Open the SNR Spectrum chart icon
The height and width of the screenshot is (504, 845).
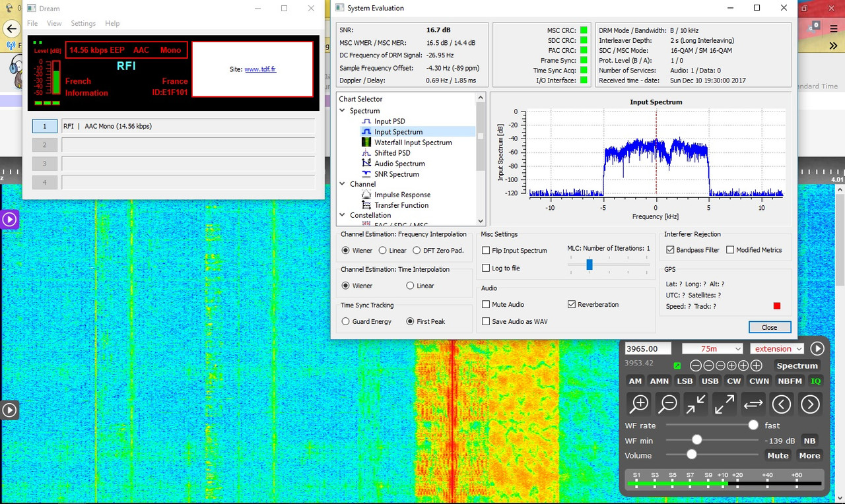pos(366,174)
